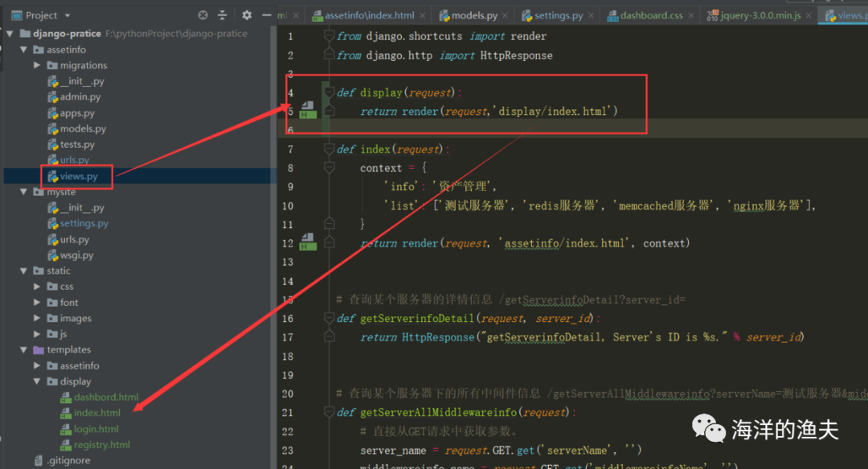
Task: Click the HttpResponse call on line 17
Action: (438, 337)
